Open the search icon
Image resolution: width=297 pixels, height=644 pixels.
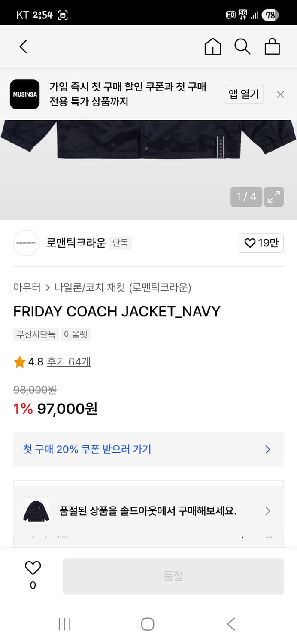(x=242, y=46)
